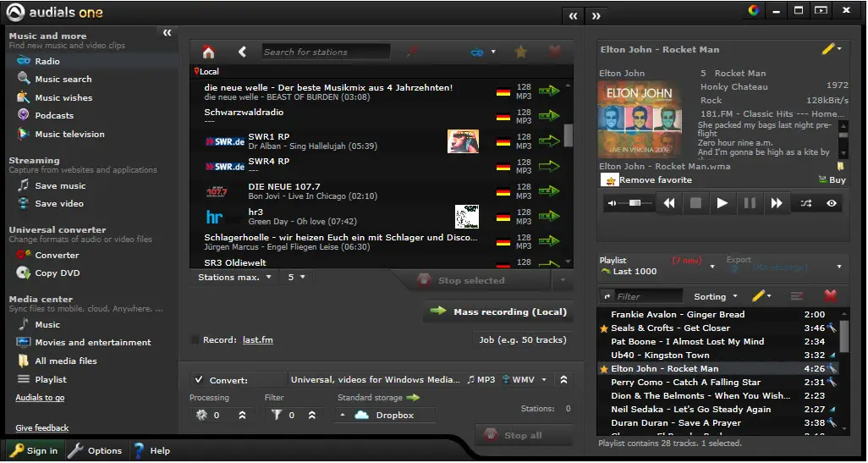Open the Sorting dropdown
Screen dimensions: 868x463
point(715,297)
